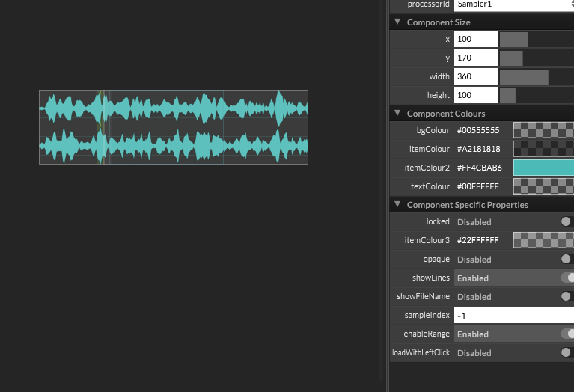Collapse the Component Size section
Image resolution: width=574 pixels, height=392 pixels.
pos(397,22)
